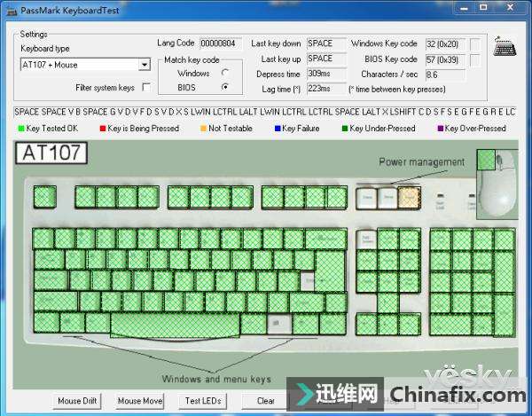Click the Tab key on the keyboard diagram
This screenshot has width=532, height=416.
tap(49, 260)
